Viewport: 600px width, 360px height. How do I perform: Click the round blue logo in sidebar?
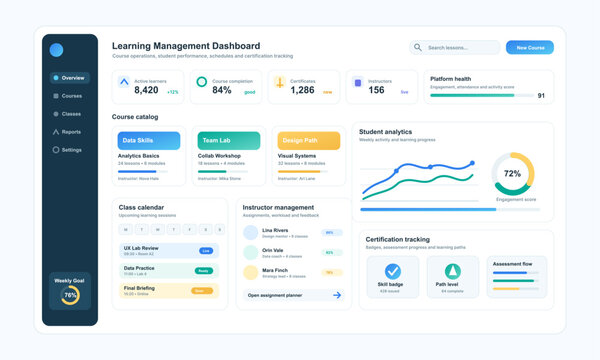point(56,50)
